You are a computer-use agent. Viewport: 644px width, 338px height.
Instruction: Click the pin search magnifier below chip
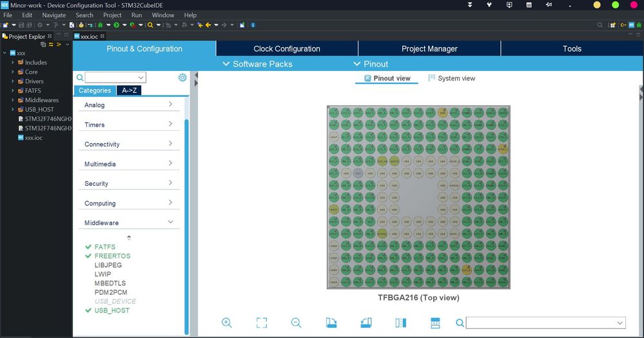(x=460, y=323)
